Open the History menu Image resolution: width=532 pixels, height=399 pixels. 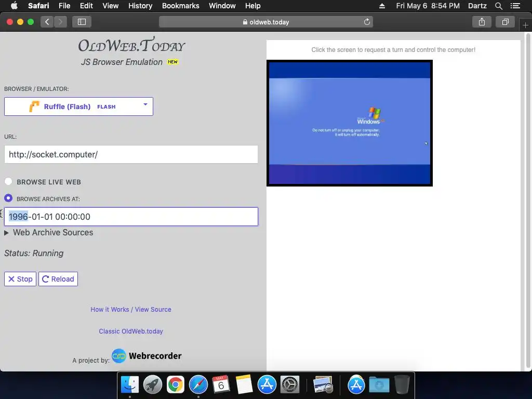coord(140,6)
